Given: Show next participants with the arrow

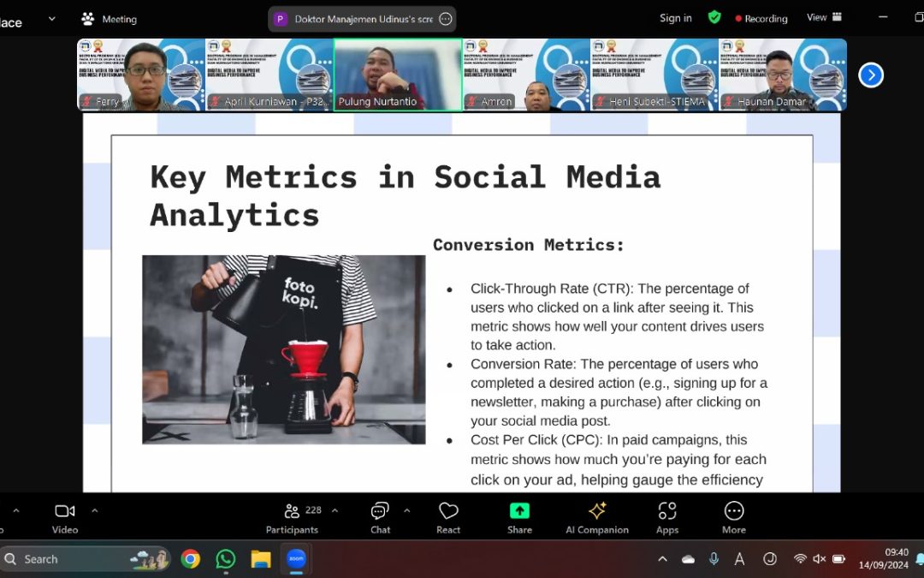Looking at the screenshot, I should [871, 75].
